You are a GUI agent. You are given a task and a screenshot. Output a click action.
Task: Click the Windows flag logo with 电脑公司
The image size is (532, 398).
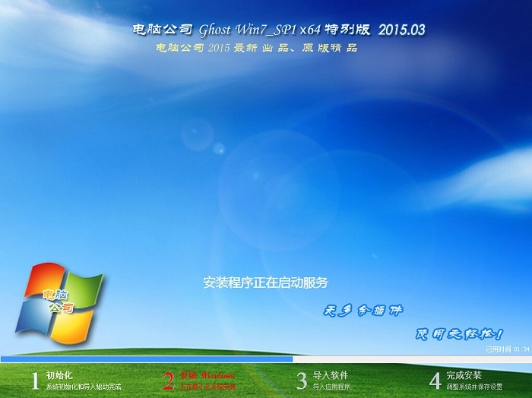[60, 303]
